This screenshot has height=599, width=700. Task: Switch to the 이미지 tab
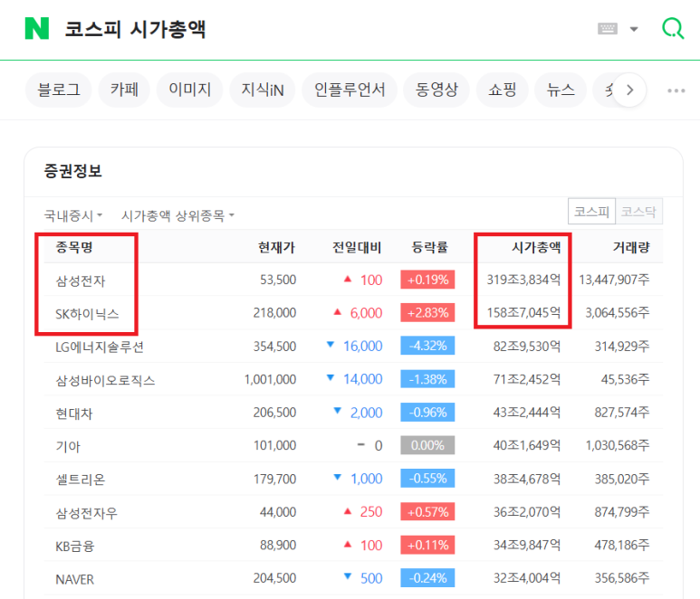[190, 90]
